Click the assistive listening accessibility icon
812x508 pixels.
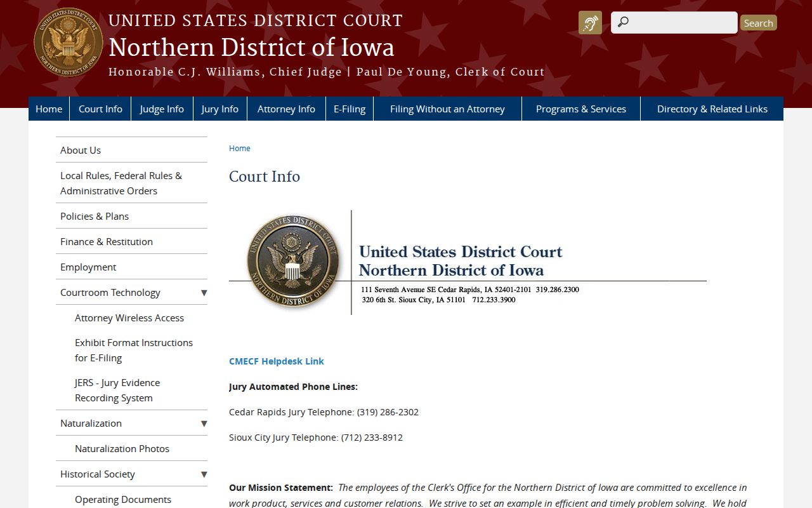coord(590,23)
